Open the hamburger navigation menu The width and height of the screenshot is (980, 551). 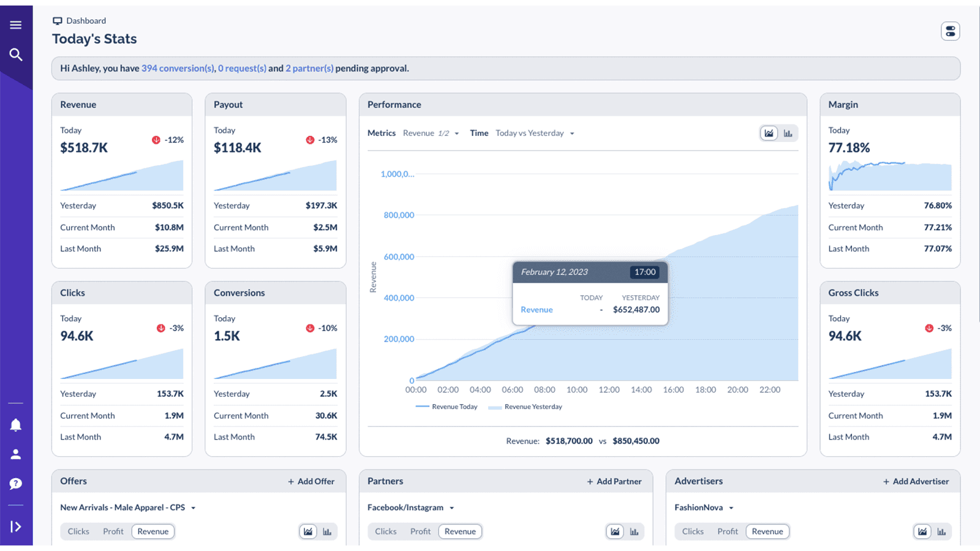(15, 24)
